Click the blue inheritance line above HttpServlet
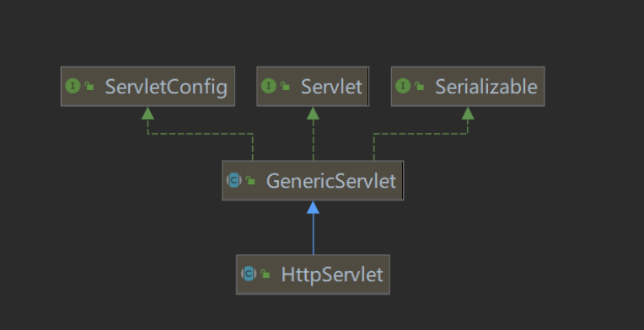The height and width of the screenshot is (330, 644). (313, 234)
